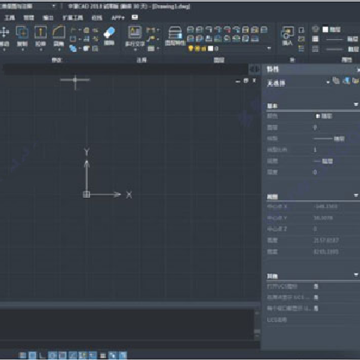Restore the drawing viewport window button
Image resolution: width=360 pixels, height=360 pixels.
point(246,81)
